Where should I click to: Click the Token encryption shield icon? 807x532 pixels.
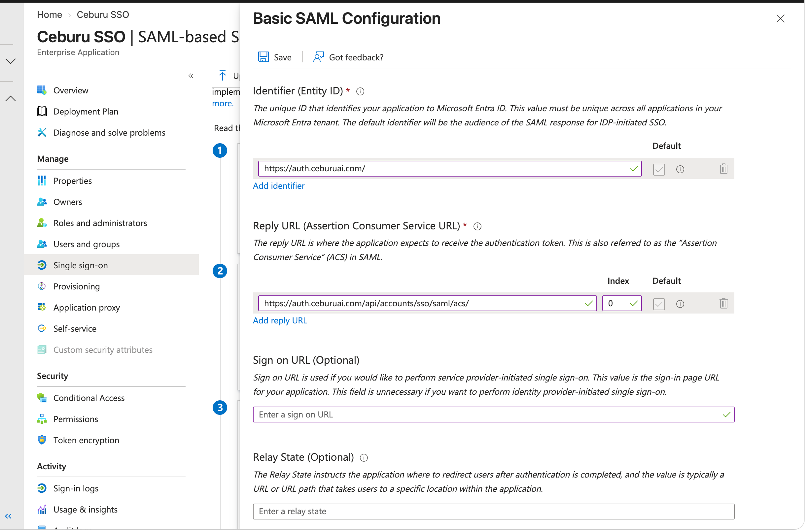pyautogui.click(x=42, y=441)
